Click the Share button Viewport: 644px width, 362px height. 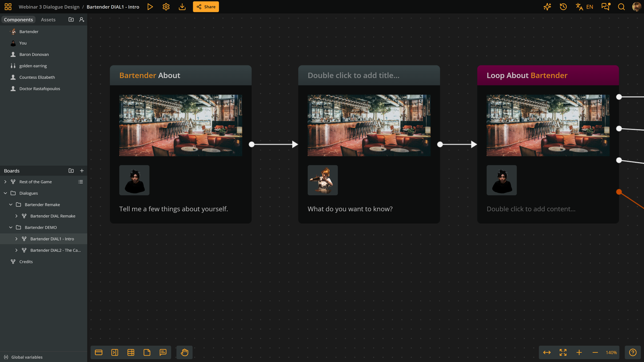click(206, 7)
